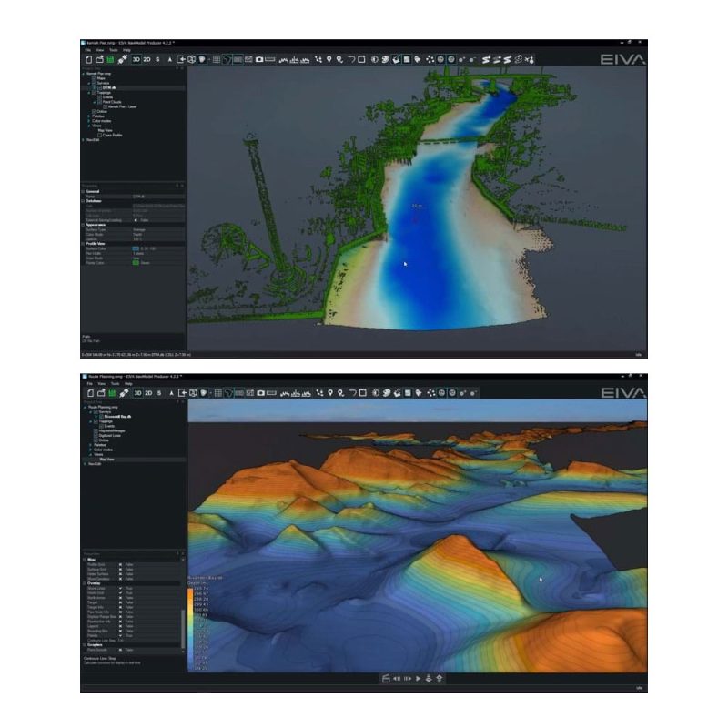This screenshot has height=728, width=728.
Task: Open Tools menu in bottom window
Action: [x=116, y=384]
